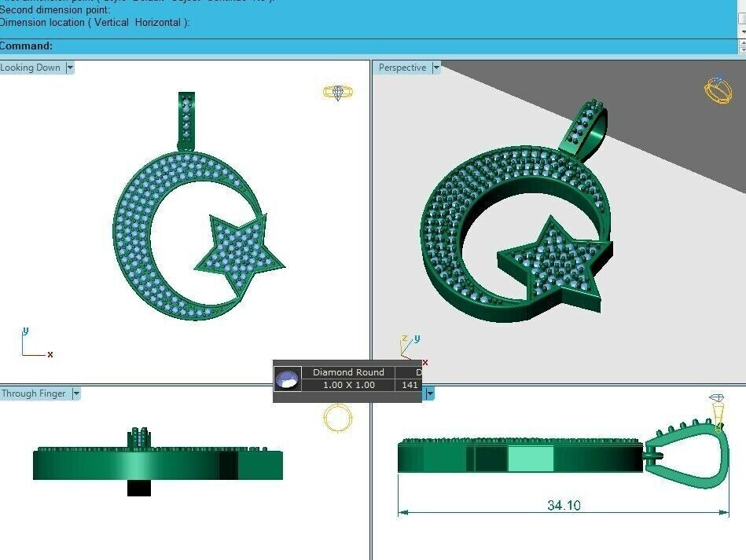Click the Diamond Round name cell
Image resolution: width=746 pixels, height=560 pixels.
(348, 372)
